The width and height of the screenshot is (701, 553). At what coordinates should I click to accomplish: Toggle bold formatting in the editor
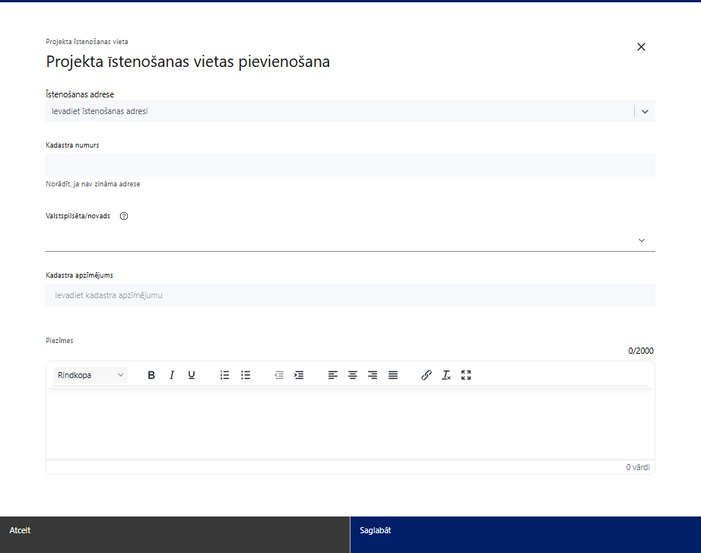(151, 375)
